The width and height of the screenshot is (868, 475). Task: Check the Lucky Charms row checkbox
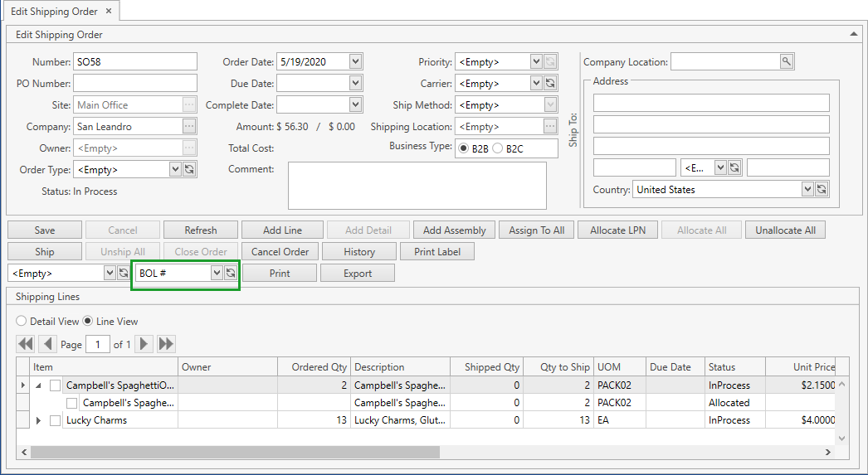(x=56, y=420)
